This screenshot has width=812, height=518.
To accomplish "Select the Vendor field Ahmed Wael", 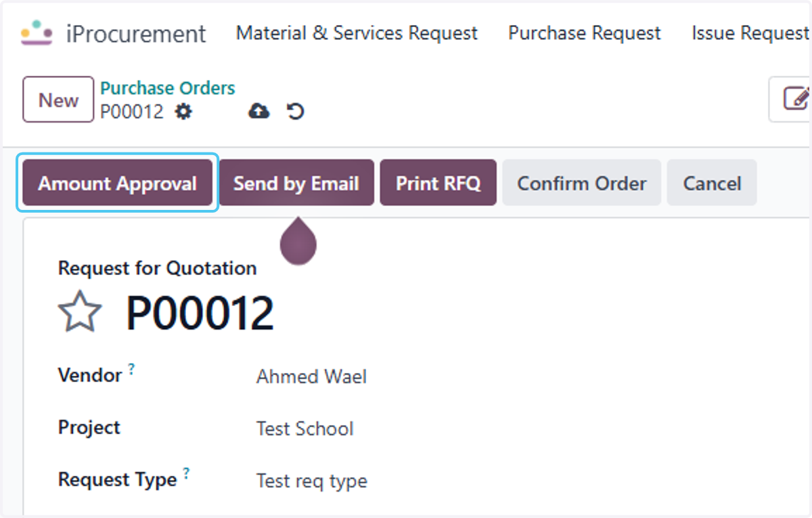I will (x=311, y=376).
